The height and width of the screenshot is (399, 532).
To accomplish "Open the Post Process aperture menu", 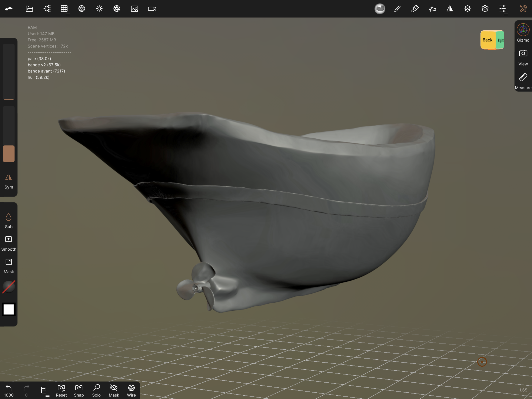I will [x=117, y=9].
